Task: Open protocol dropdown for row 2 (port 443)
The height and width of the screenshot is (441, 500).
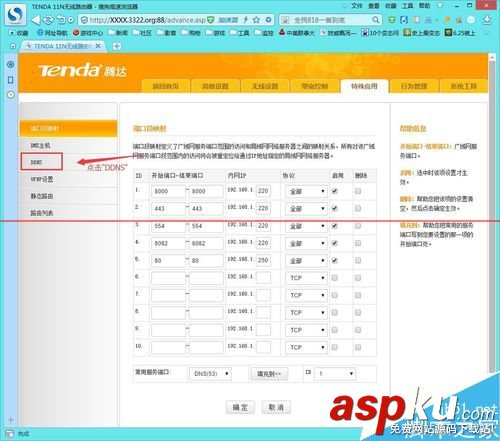Action: tap(306, 209)
